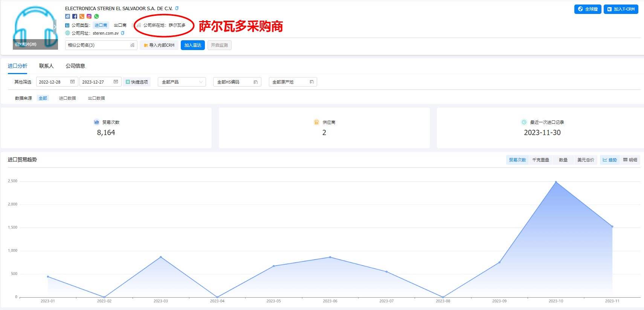Click the 2023-11 chart data point
The height and width of the screenshot is (310, 644).
(612, 226)
